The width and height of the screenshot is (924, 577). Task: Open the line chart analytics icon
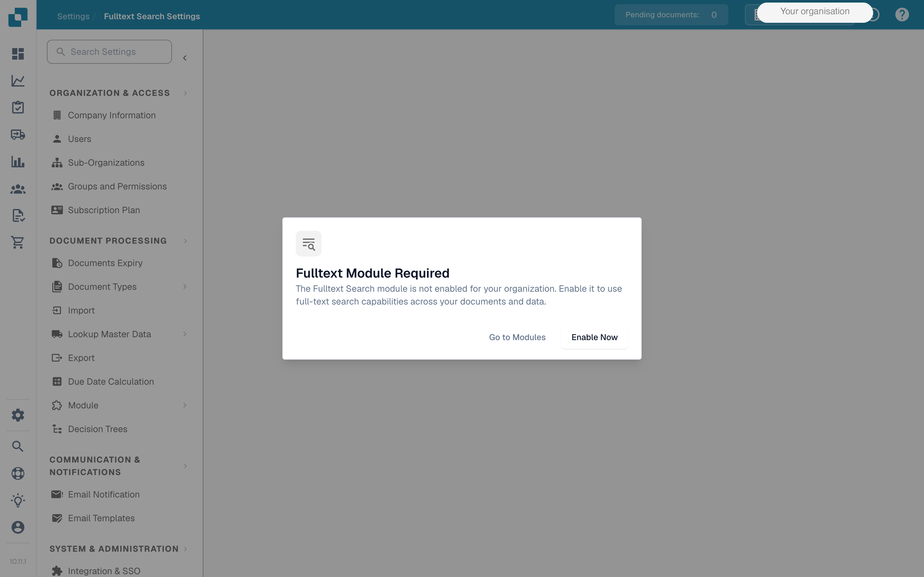click(x=18, y=81)
